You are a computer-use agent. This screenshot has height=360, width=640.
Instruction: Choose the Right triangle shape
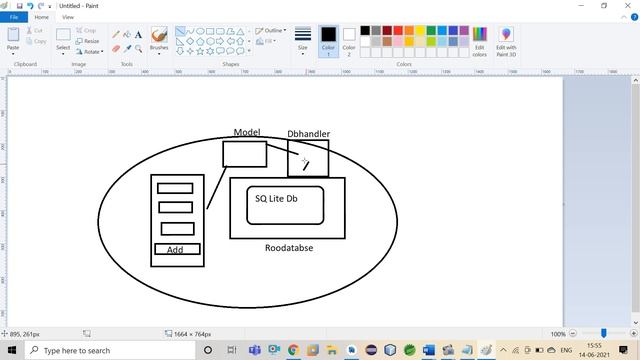click(180, 41)
